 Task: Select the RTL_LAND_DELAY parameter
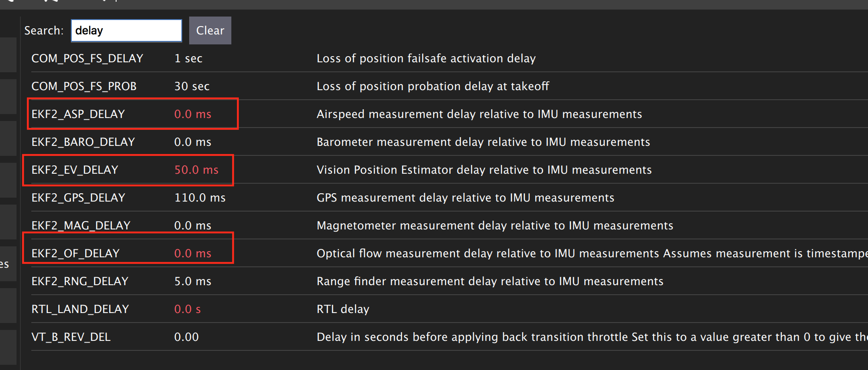tap(80, 309)
